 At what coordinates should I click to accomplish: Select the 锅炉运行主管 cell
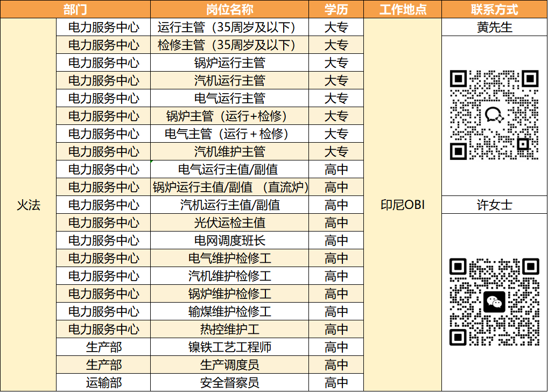coord(230,62)
